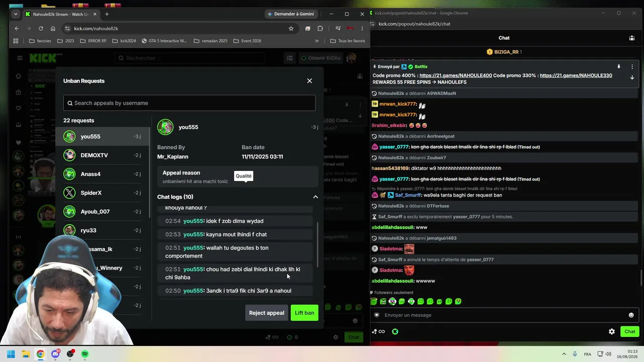644x362 pixels.
Task: Select Anass4 unban request
Action: [103, 174]
